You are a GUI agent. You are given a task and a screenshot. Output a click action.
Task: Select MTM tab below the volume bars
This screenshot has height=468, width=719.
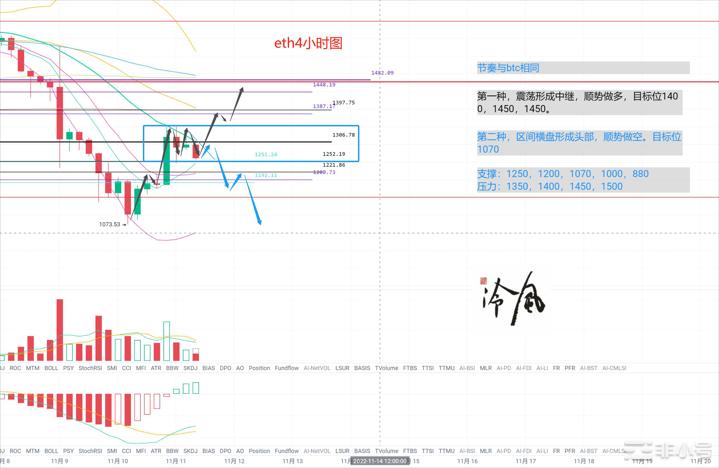33,368
